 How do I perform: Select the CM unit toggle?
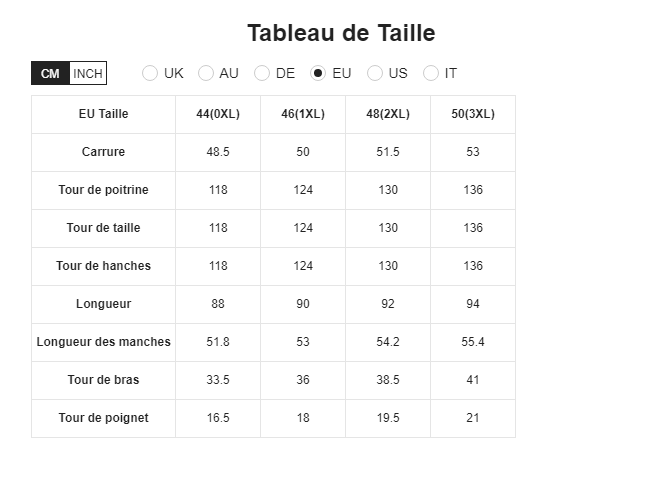pyautogui.click(x=50, y=73)
